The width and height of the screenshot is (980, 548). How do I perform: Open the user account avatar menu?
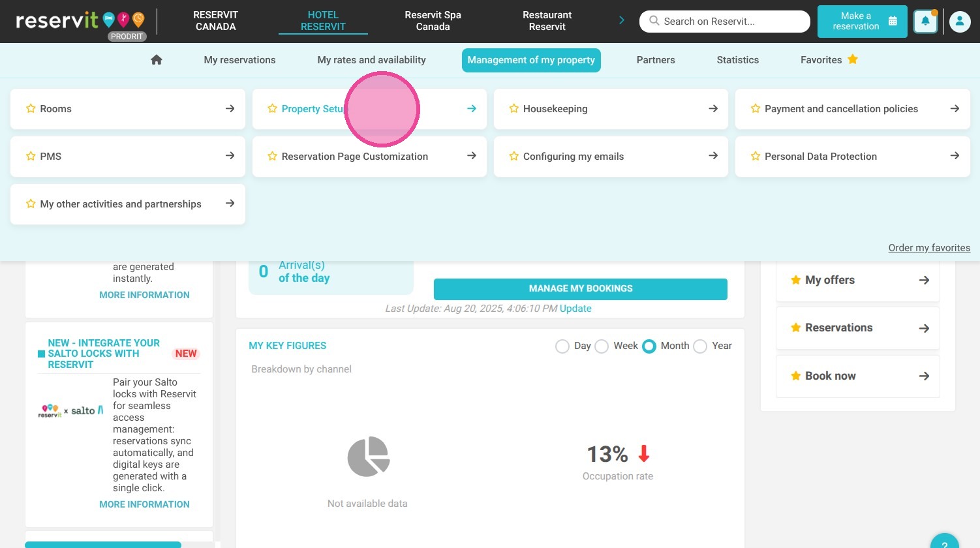(x=960, y=22)
